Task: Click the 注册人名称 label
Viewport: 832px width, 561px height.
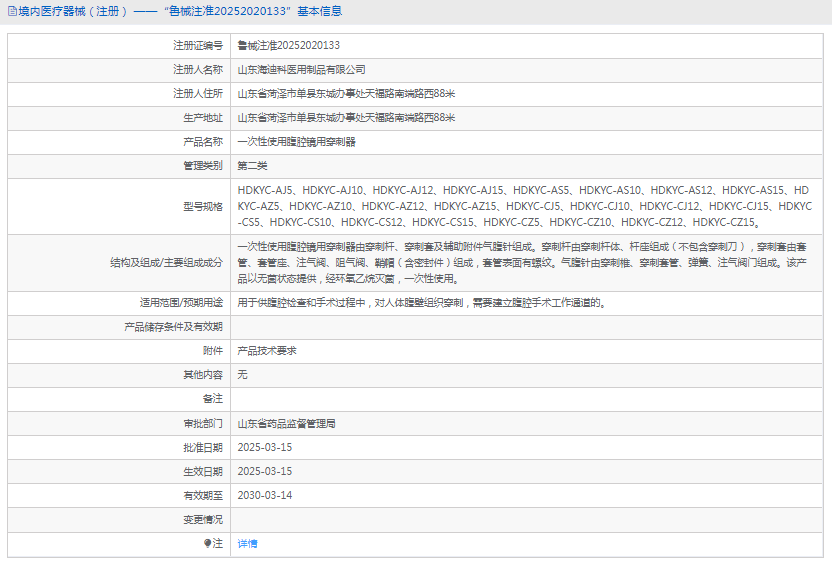Action: tap(198, 70)
